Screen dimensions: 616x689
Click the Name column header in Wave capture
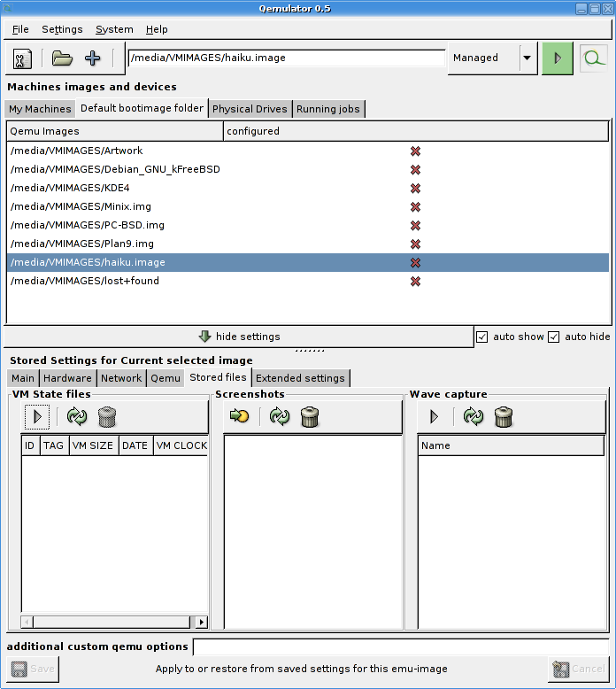pos(512,445)
